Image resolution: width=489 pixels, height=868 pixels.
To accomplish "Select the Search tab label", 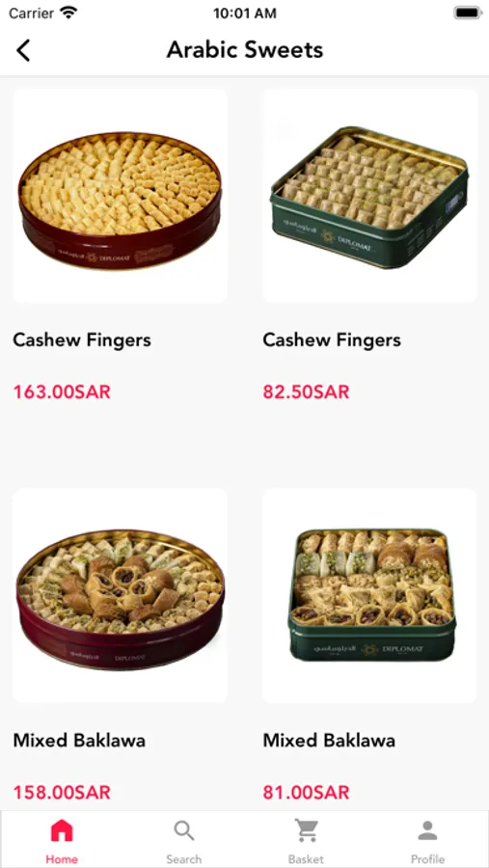I will [x=184, y=859].
